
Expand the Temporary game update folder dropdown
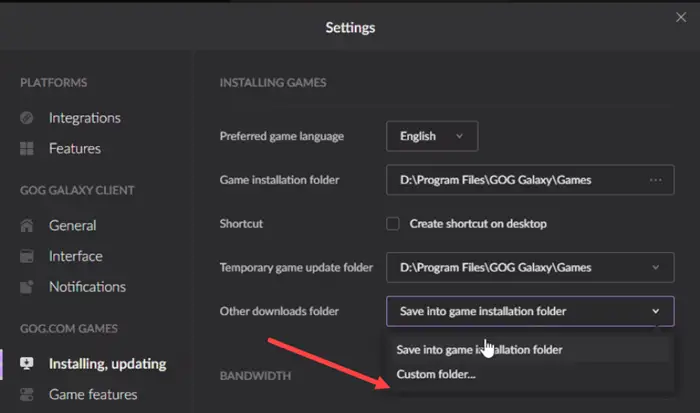(x=655, y=268)
